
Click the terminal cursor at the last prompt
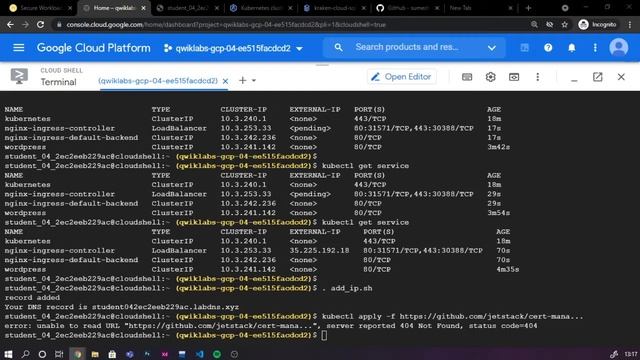324,335
